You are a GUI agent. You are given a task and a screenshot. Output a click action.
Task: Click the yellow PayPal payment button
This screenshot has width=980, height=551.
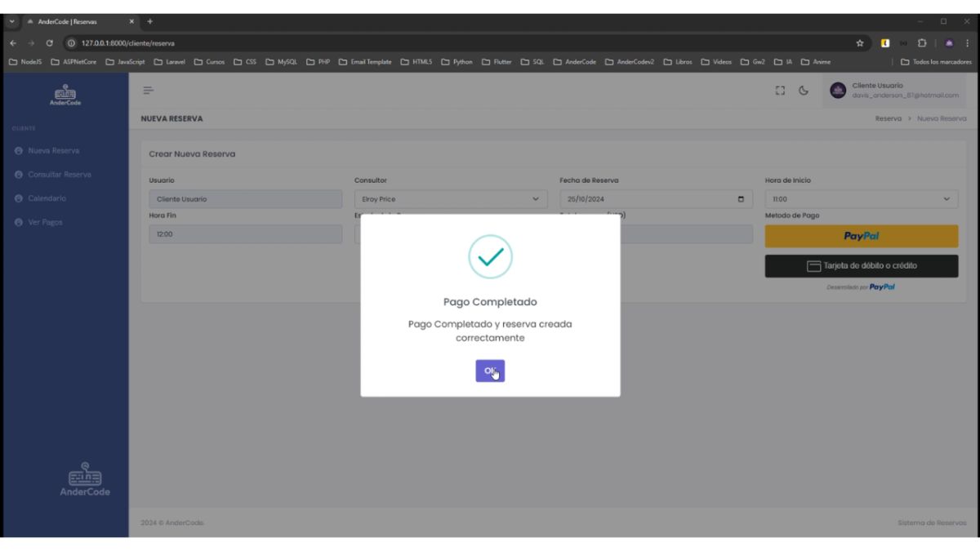click(x=861, y=236)
